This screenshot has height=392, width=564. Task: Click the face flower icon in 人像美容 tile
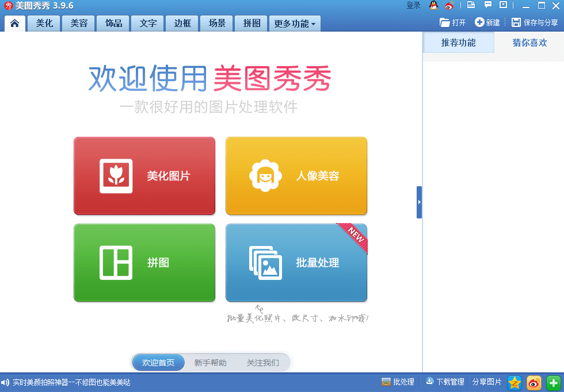coord(265,176)
